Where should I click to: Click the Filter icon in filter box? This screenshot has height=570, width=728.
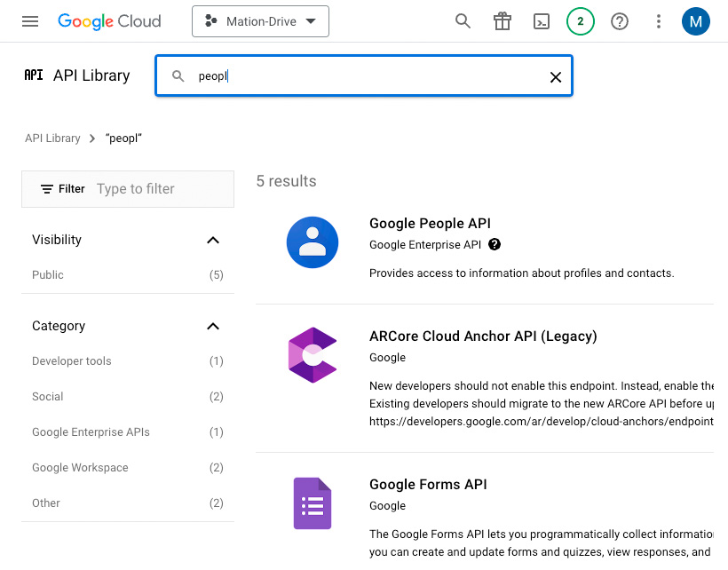pos(47,189)
